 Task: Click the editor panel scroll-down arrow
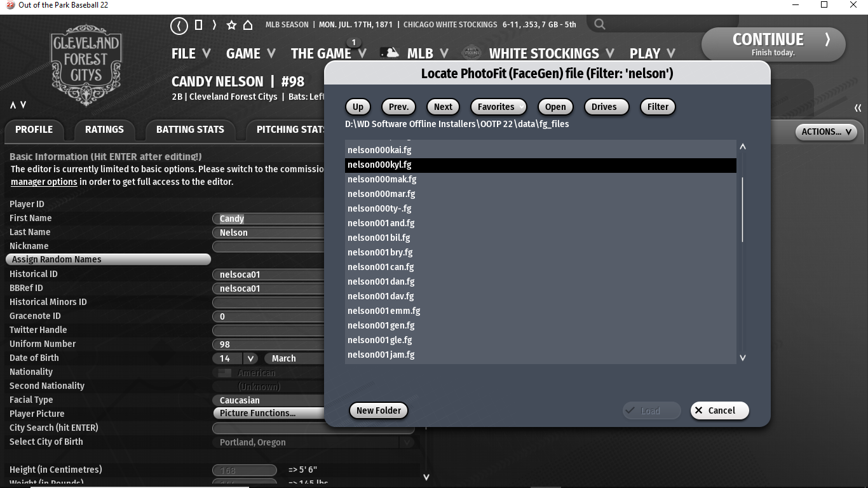[x=426, y=477]
